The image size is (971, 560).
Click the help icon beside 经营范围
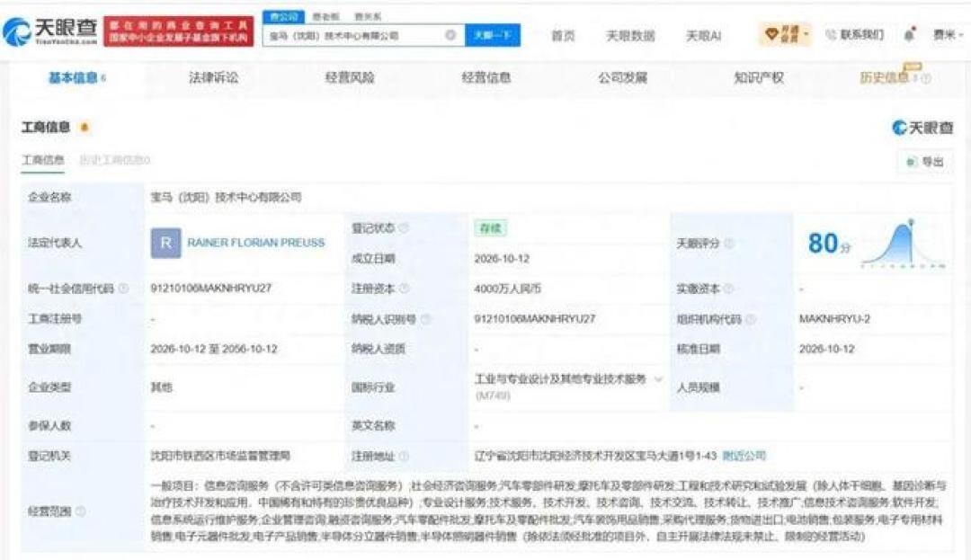pos(81,511)
